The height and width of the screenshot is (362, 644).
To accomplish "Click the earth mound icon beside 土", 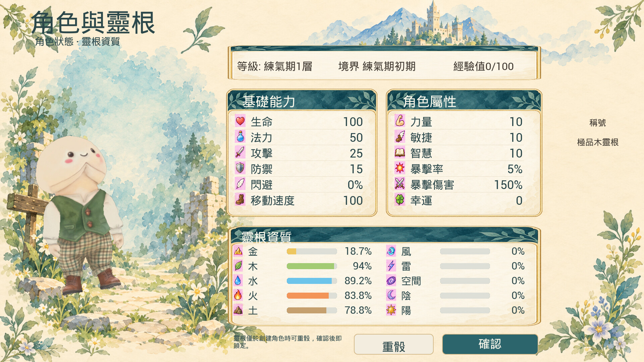I will [x=238, y=310].
